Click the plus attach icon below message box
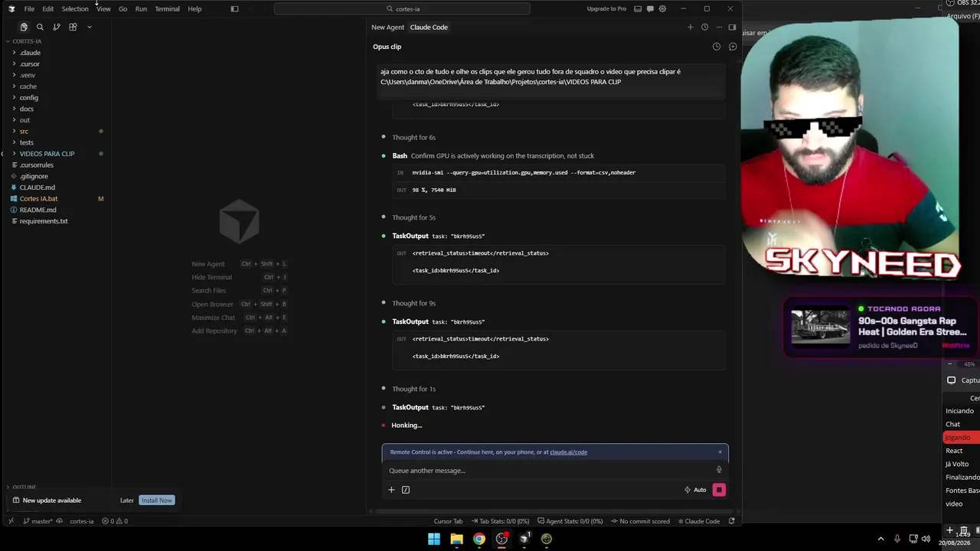Image resolution: width=980 pixels, height=551 pixels. tap(391, 490)
